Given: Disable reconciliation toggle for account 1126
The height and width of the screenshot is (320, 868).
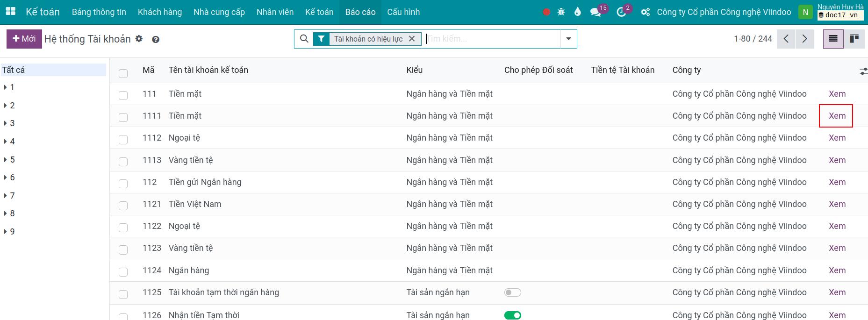Looking at the screenshot, I should click(x=513, y=315).
